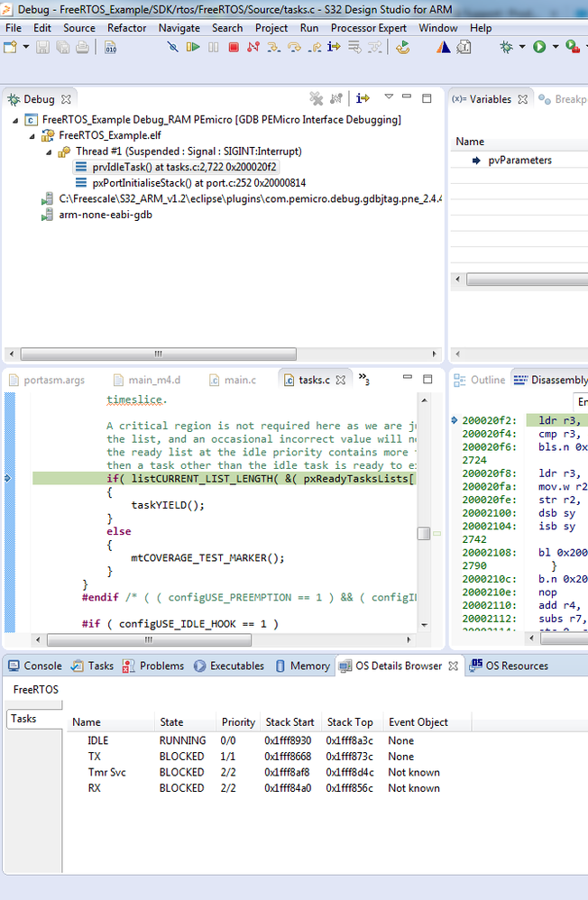Image resolution: width=588 pixels, height=900 pixels.
Task: Click the Save toolbar icon
Action: coord(42,47)
